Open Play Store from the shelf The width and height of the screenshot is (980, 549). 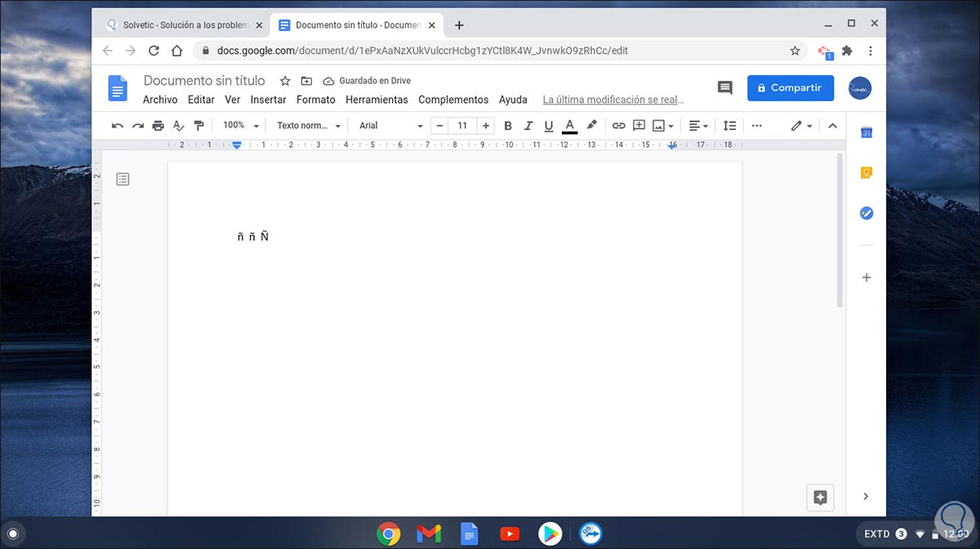[x=550, y=534]
